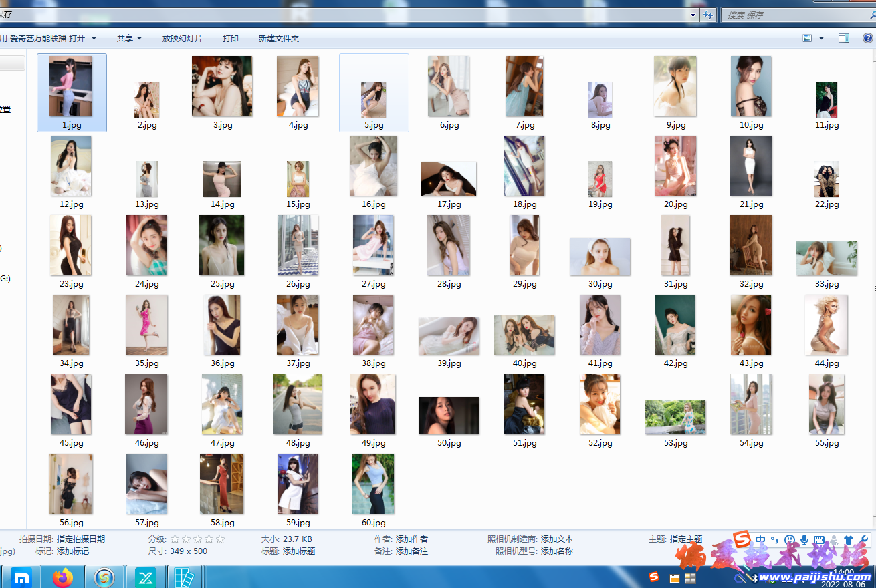Viewport: 876px width, 588px height.
Task: Set rating to five stars
Action: pyautogui.click(x=220, y=539)
